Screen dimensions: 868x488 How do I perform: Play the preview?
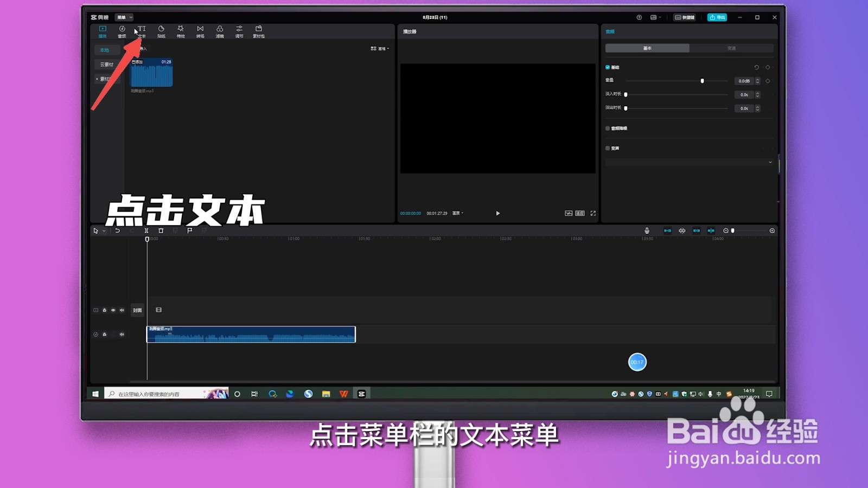coord(497,213)
